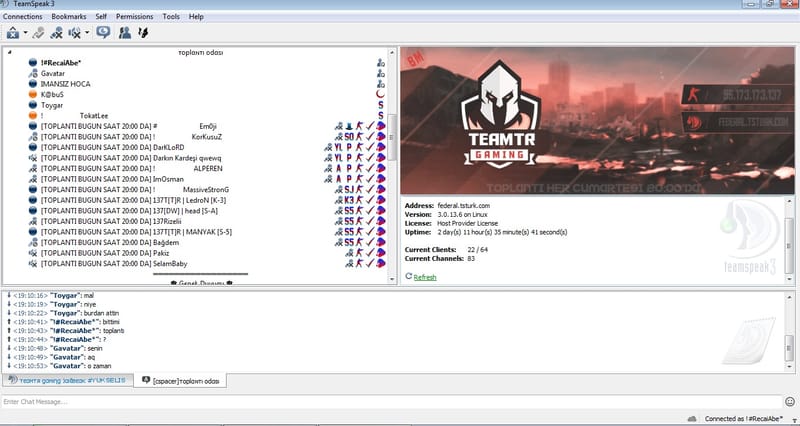Click the Refresh circular arrow icon
800x426 pixels.
[x=409, y=277]
